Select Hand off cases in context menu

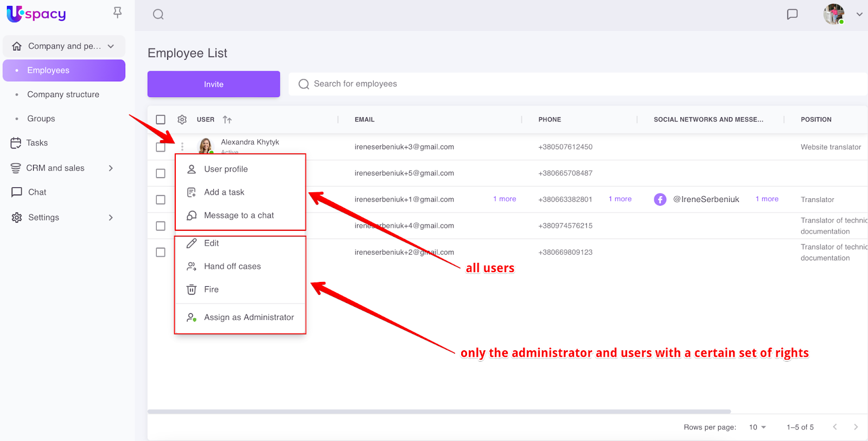point(232,266)
